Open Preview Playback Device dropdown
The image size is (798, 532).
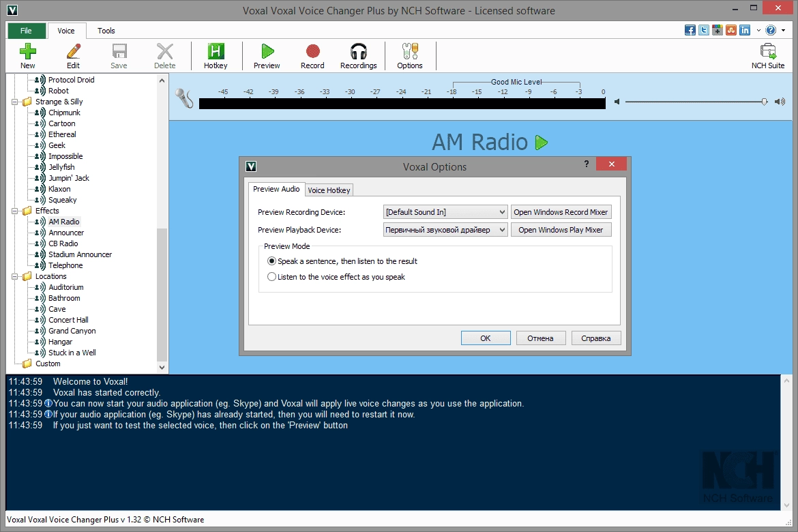click(445, 230)
